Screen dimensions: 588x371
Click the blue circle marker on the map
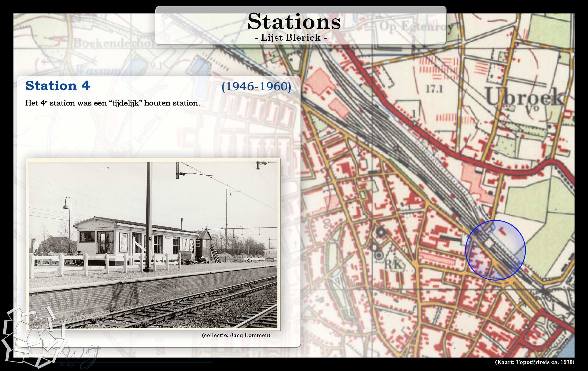tap(496, 250)
